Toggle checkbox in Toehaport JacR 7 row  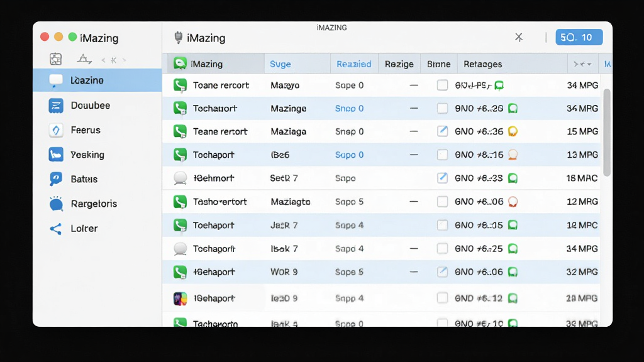pyautogui.click(x=442, y=225)
